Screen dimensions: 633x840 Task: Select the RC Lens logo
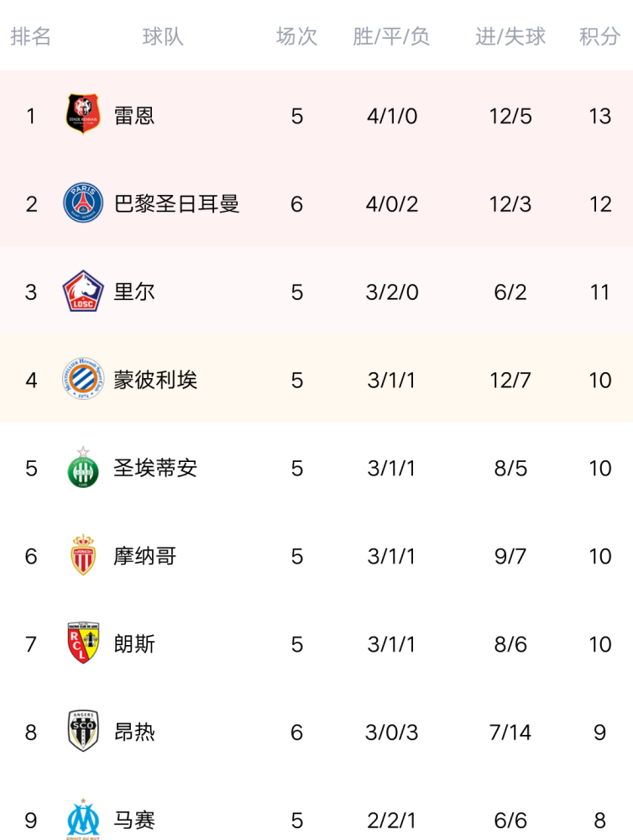click(83, 644)
